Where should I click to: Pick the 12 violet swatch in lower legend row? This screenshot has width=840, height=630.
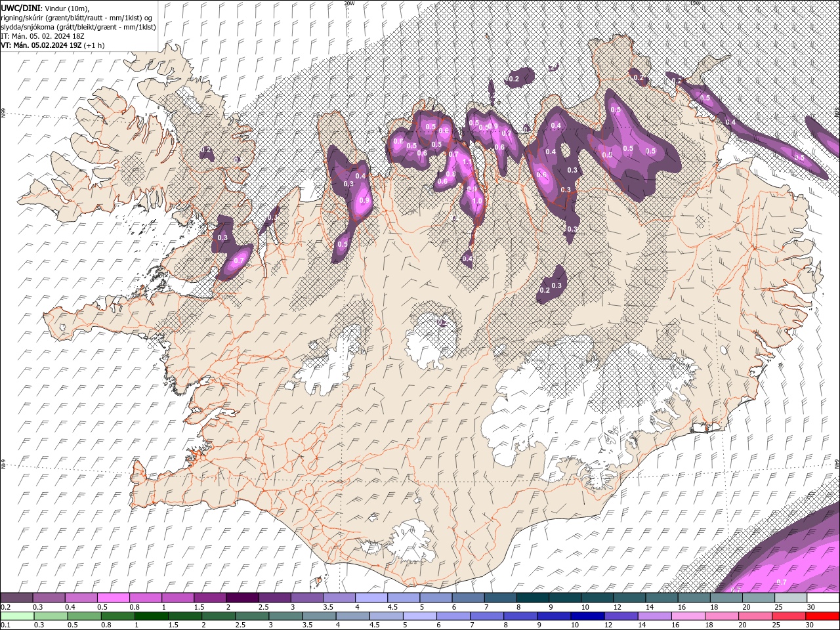tap(621, 616)
